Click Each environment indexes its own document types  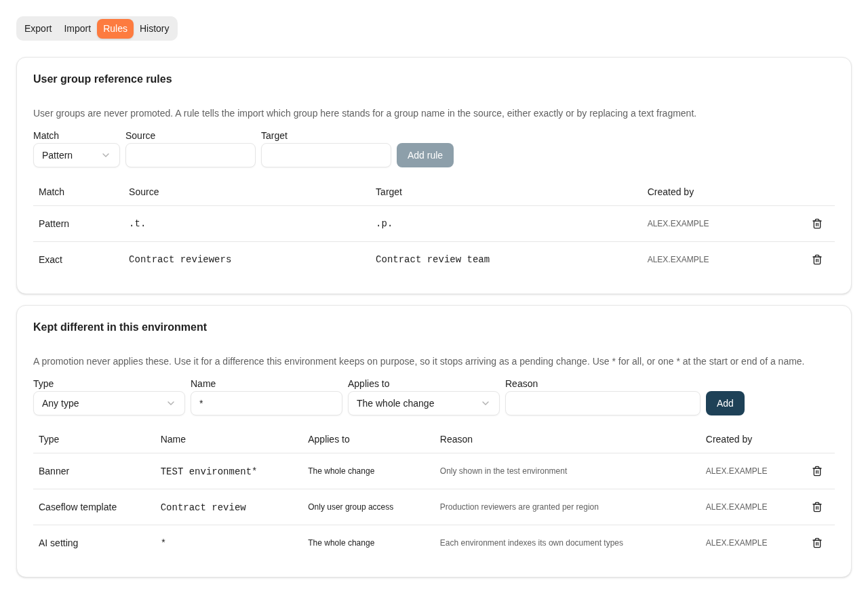pyautogui.click(x=532, y=543)
